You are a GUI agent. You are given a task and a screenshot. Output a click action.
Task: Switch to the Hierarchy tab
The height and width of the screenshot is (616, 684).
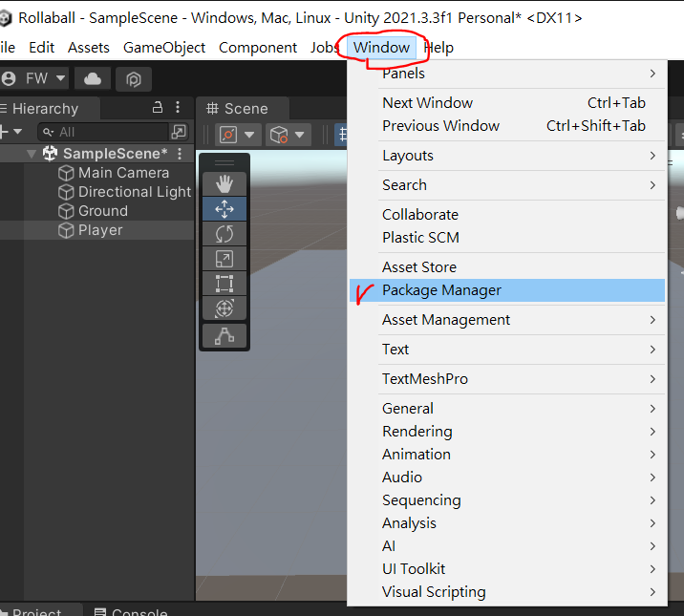click(x=50, y=108)
